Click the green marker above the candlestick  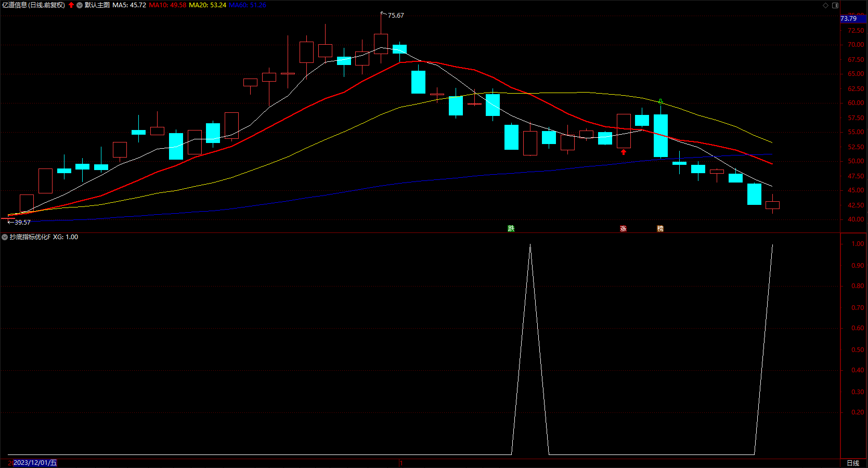click(660, 101)
